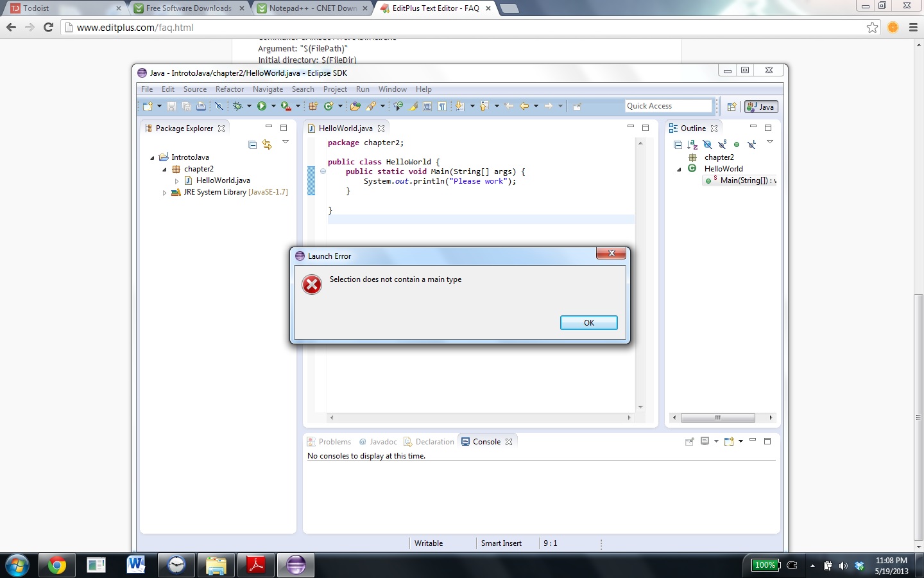Click the Open Type folder icon
This screenshot has width=924, height=578.
click(x=355, y=106)
